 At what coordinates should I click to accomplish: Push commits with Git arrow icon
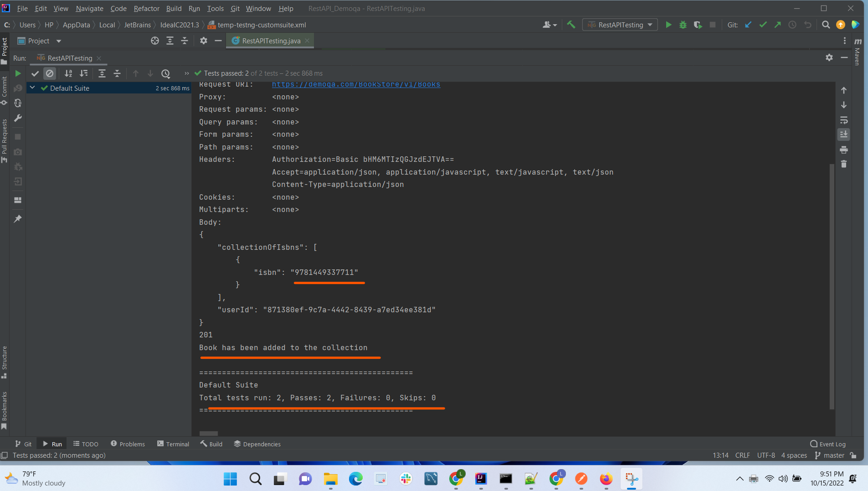coord(778,25)
